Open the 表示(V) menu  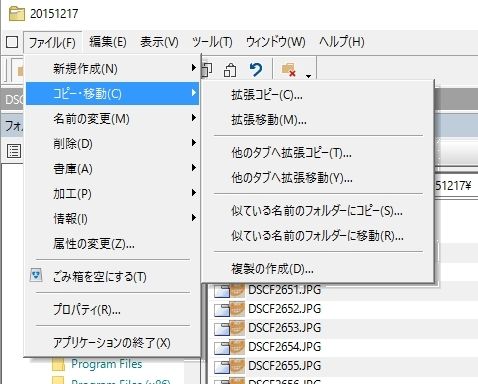159,42
